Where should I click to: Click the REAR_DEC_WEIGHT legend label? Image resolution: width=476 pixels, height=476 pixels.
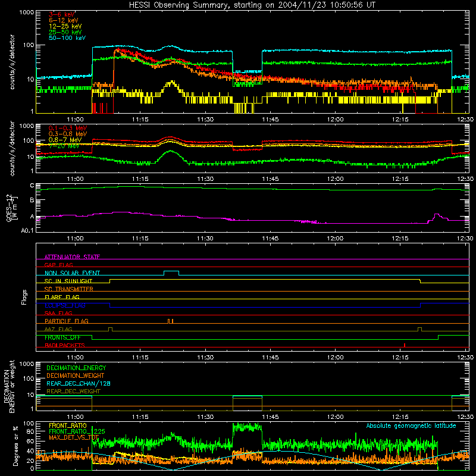click(73, 392)
